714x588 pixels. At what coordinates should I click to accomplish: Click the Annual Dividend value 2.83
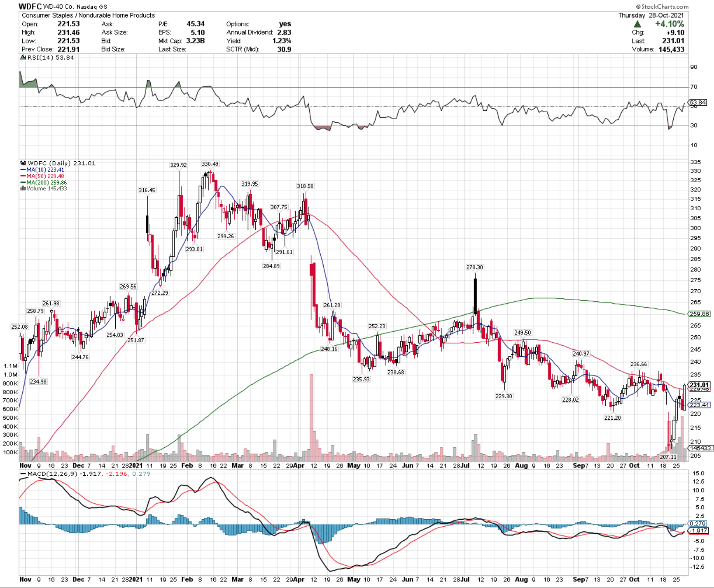tap(284, 32)
